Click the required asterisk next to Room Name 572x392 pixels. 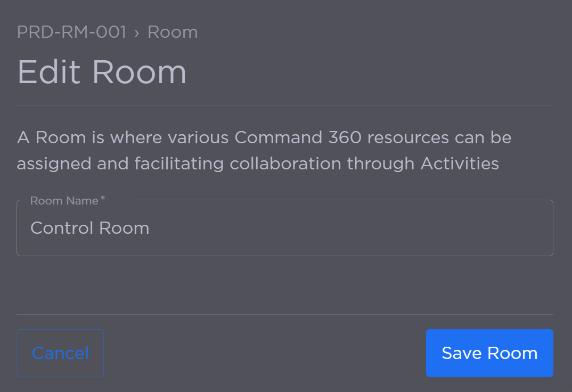[101, 198]
